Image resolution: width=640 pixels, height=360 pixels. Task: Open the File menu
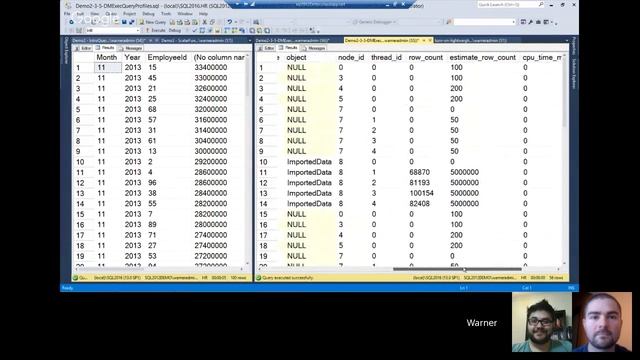(x=67, y=13)
